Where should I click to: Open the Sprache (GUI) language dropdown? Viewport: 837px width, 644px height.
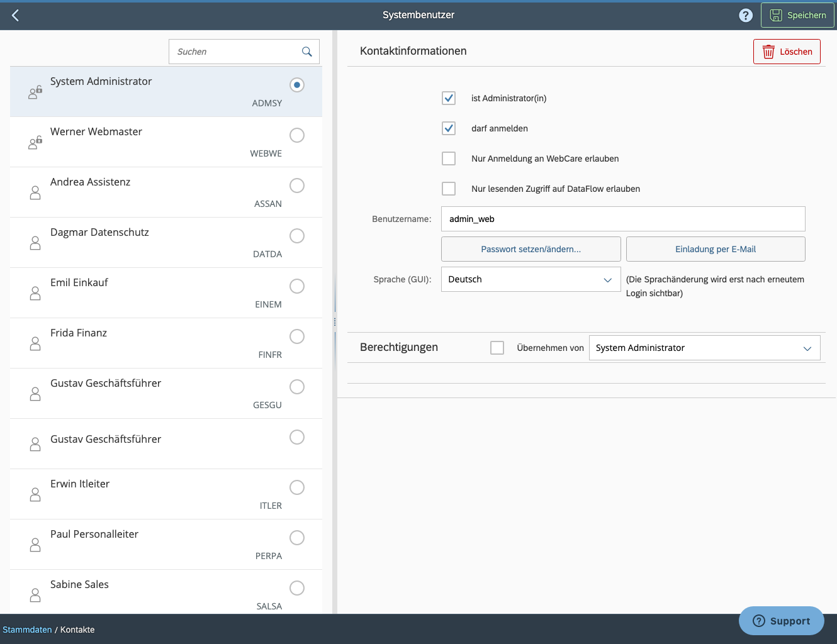(608, 279)
